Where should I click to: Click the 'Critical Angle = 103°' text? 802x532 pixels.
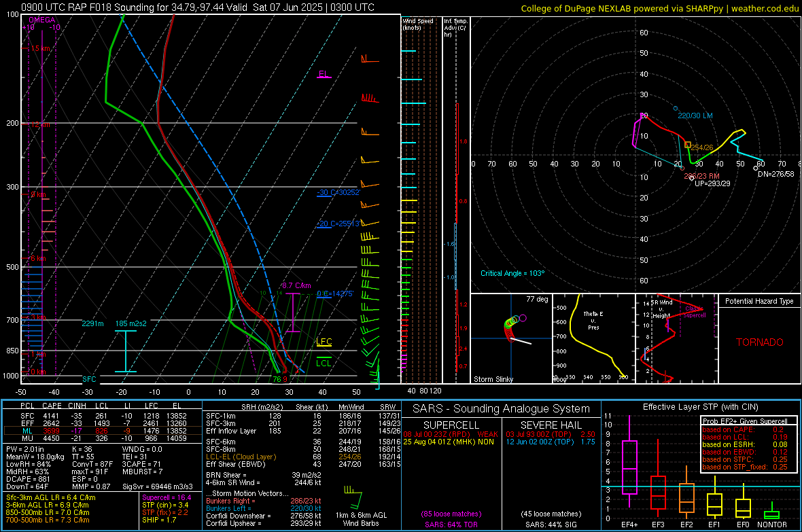(x=512, y=273)
